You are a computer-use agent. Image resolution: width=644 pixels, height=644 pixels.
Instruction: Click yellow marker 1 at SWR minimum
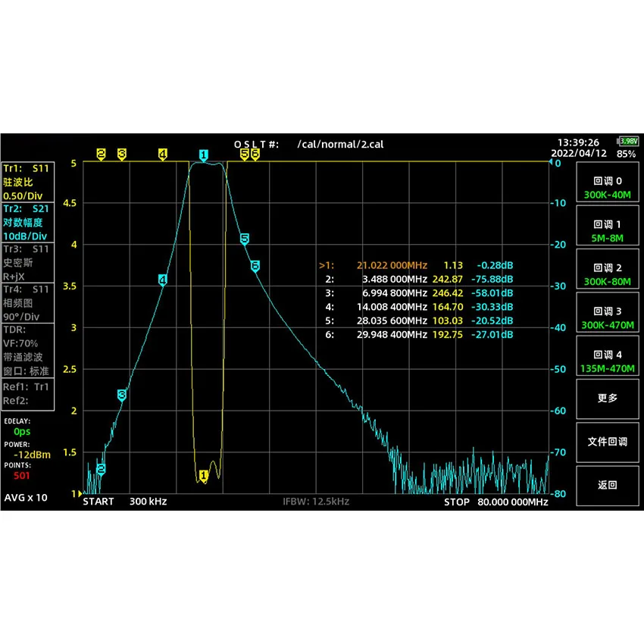203,476
